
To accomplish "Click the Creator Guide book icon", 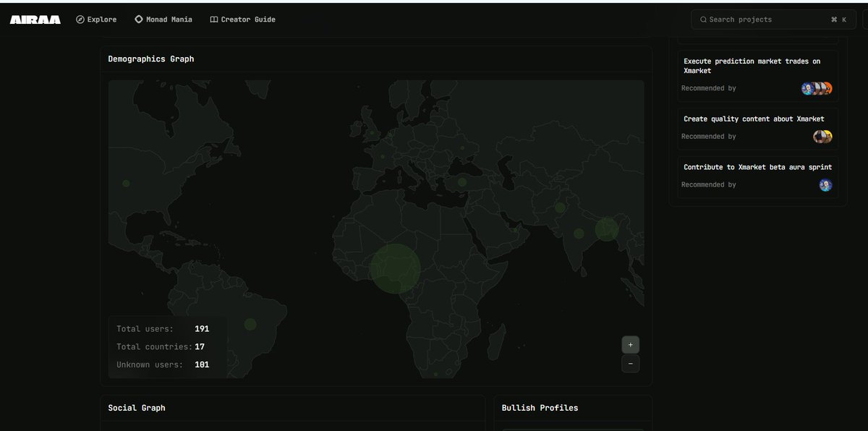I will [x=214, y=20].
